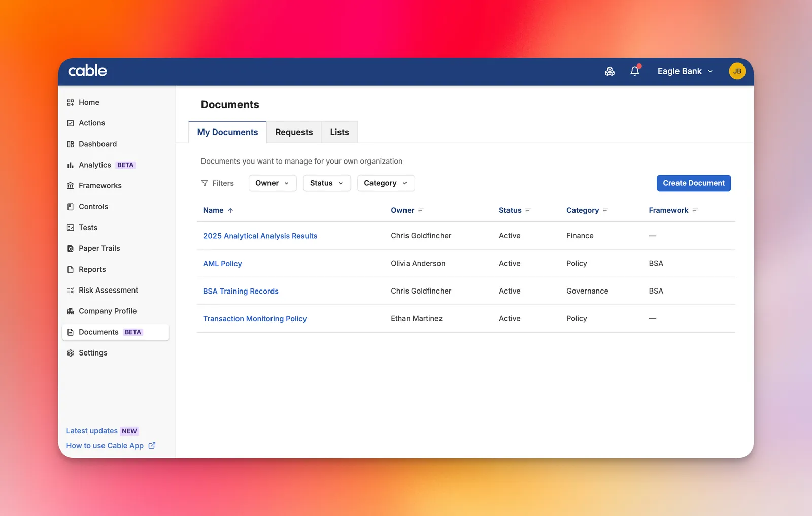Open the Status filter dropdown
The image size is (812, 516).
(x=327, y=183)
